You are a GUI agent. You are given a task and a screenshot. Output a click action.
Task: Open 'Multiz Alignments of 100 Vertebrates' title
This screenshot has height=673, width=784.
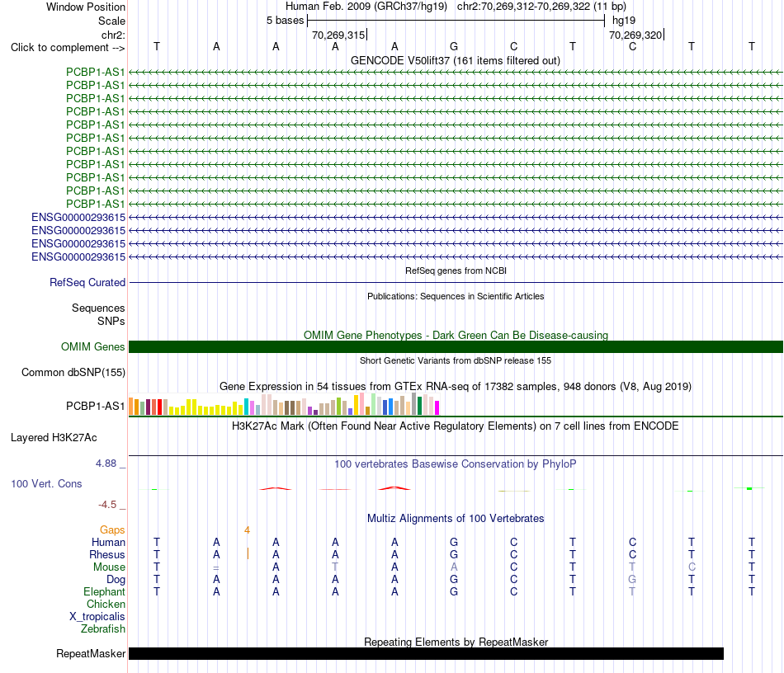click(x=456, y=519)
